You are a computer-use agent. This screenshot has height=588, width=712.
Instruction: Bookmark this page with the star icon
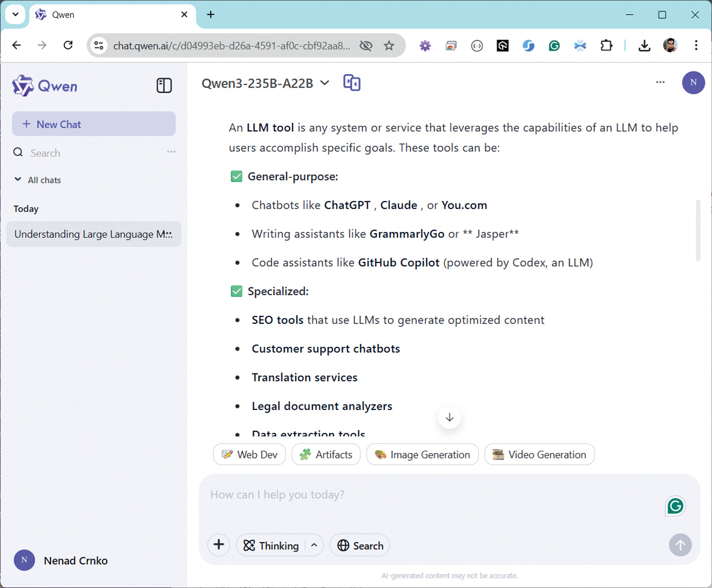(x=389, y=46)
